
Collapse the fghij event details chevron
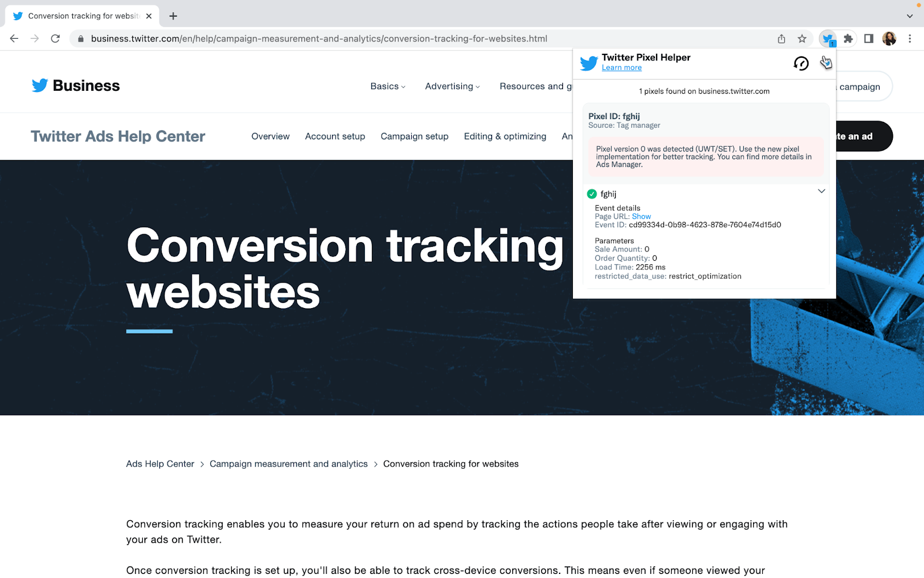tap(822, 191)
